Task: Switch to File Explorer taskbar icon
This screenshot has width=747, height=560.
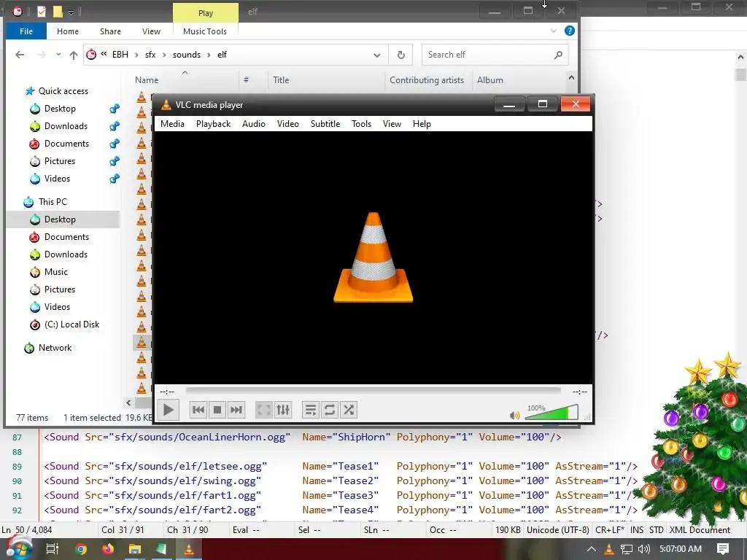Action: tap(135, 549)
